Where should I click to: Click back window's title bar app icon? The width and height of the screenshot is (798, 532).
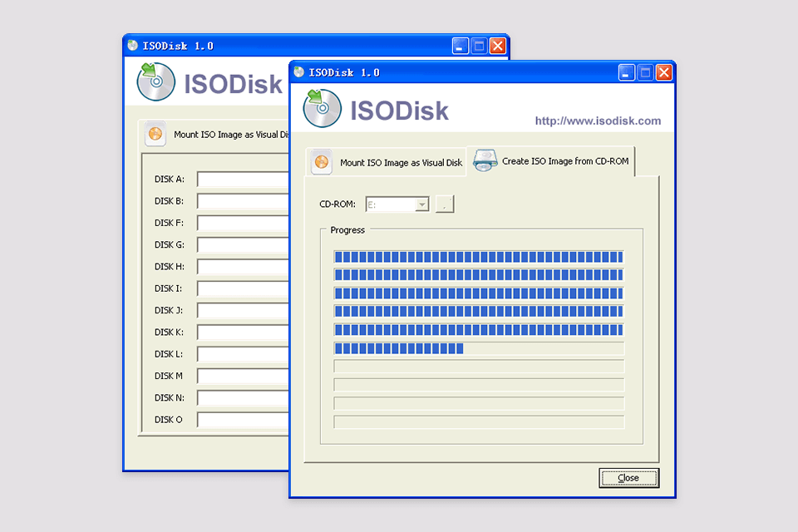[x=132, y=46]
